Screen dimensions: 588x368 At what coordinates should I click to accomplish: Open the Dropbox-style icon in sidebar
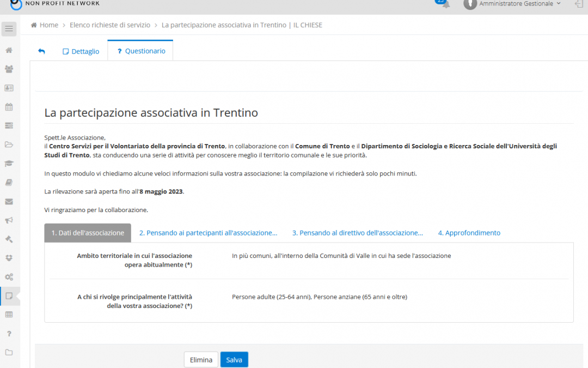pyautogui.click(x=9, y=258)
